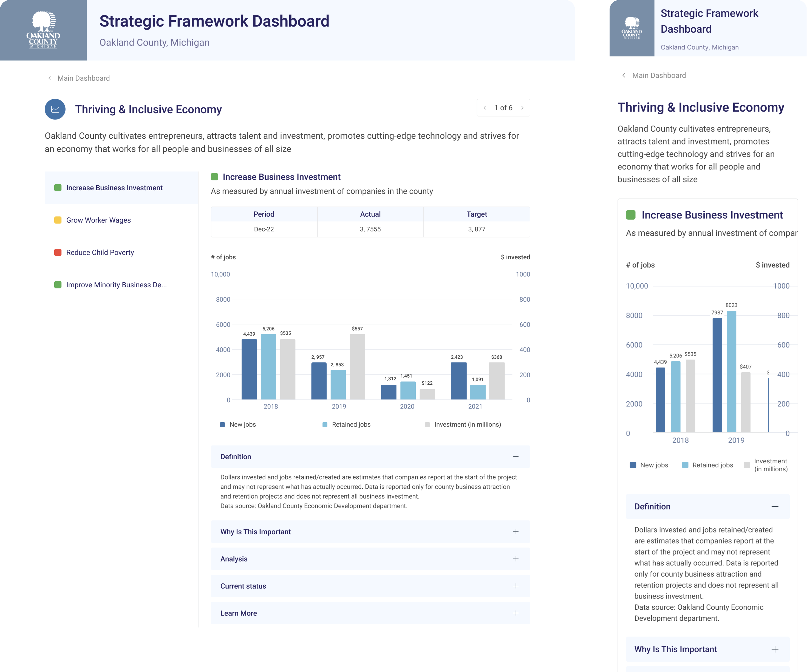Click the red status indicator for Reduce Child Poverty
This screenshot has height=672, width=807.
(58, 252)
